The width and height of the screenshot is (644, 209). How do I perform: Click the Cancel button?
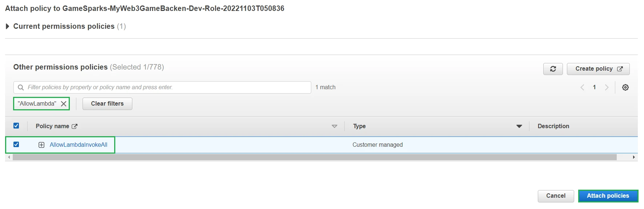pyautogui.click(x=555, y=196)
